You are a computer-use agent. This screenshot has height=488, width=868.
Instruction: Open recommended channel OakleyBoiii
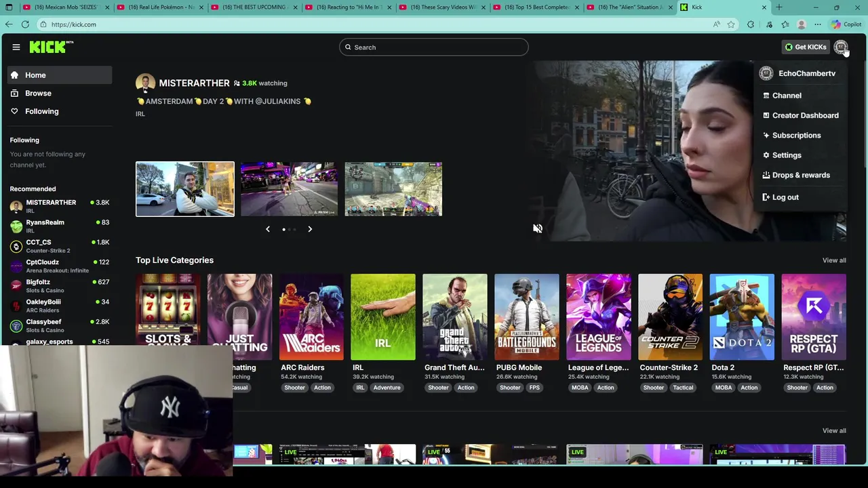pos(60,306)
